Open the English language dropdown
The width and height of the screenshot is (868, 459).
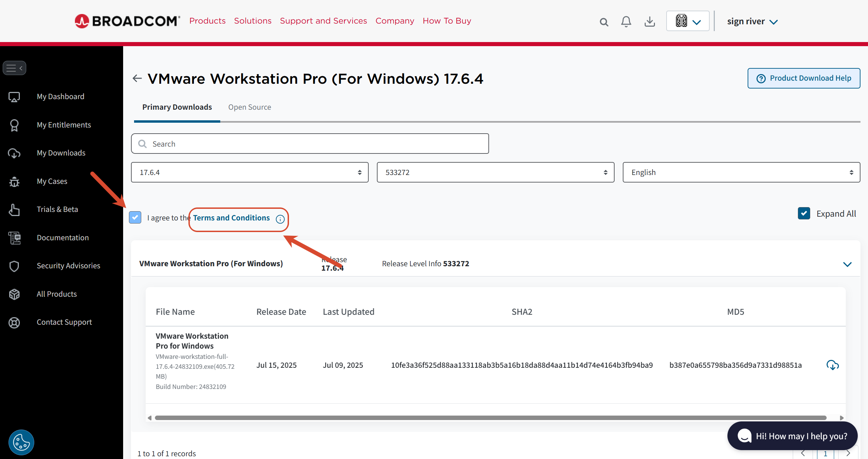tap(741, 172)
